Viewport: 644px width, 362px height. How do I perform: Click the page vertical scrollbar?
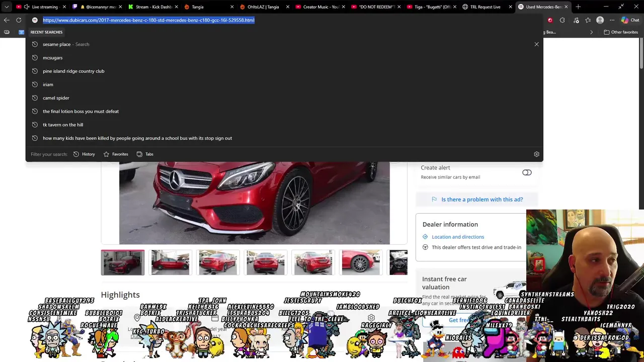(641, 54)
